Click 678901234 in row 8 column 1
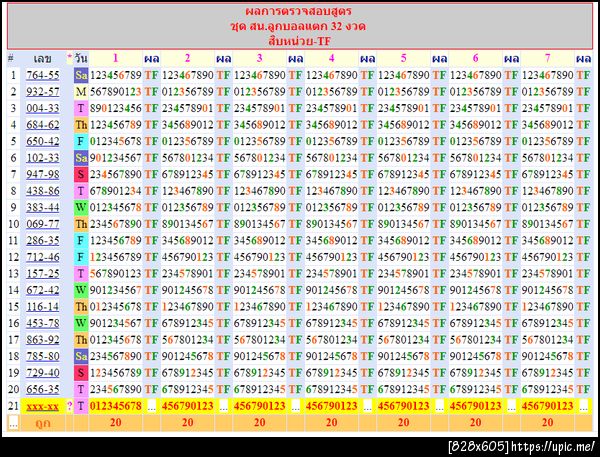 tap(116, 191)
